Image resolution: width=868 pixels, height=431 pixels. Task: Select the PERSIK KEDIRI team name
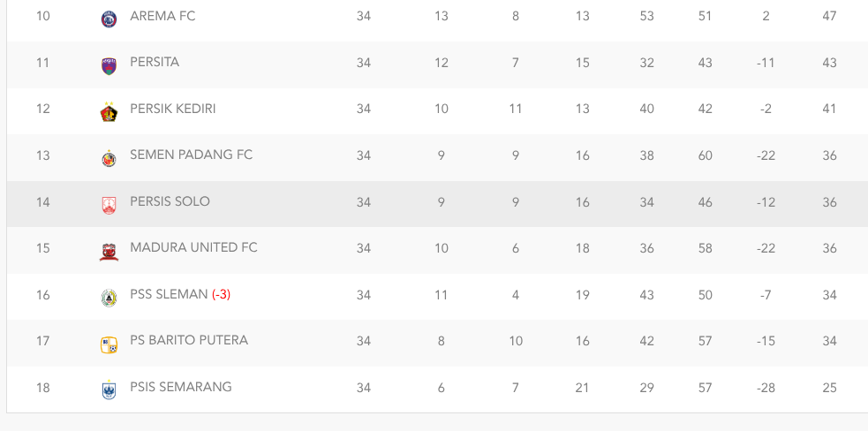pos(173,109)
